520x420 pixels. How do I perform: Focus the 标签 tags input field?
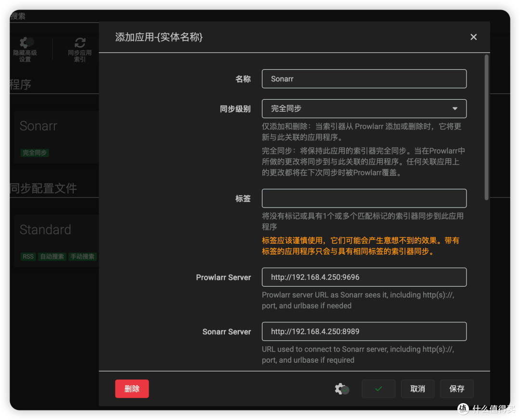coord(364,198)
